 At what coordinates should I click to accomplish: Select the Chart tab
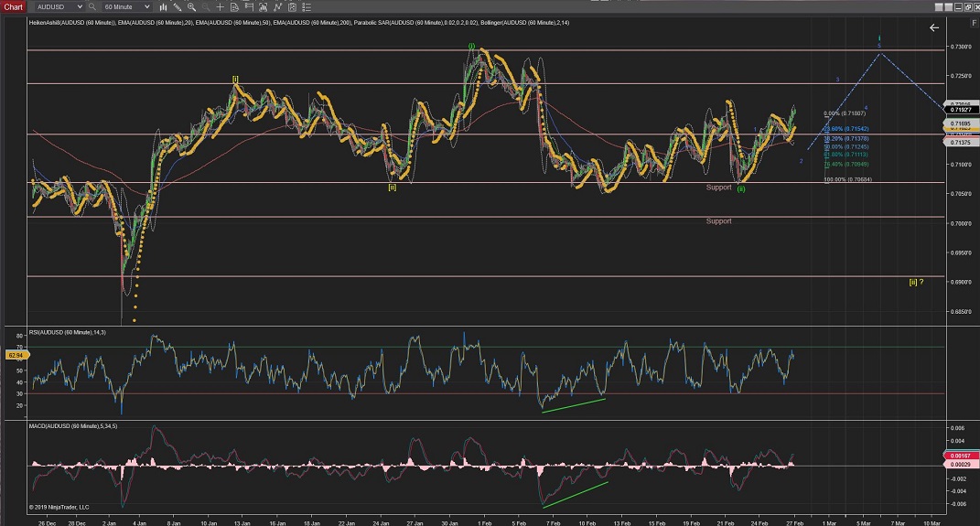(x=12, y=6)
